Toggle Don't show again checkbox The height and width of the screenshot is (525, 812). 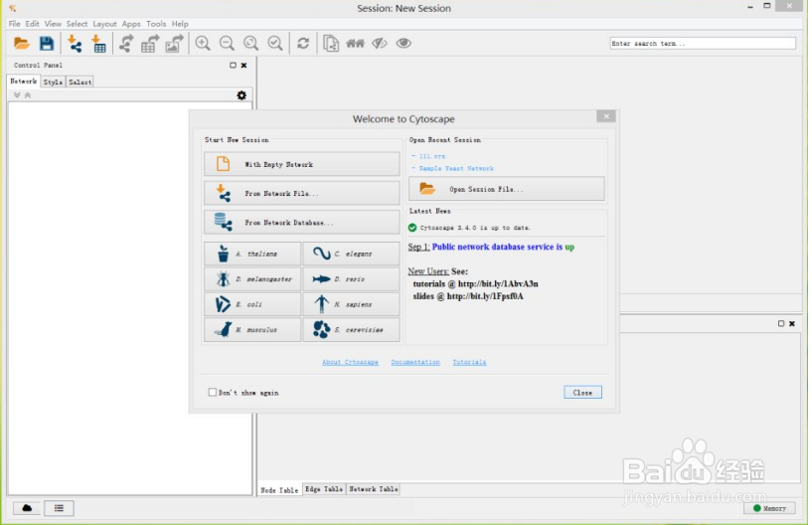click(213, 393)
